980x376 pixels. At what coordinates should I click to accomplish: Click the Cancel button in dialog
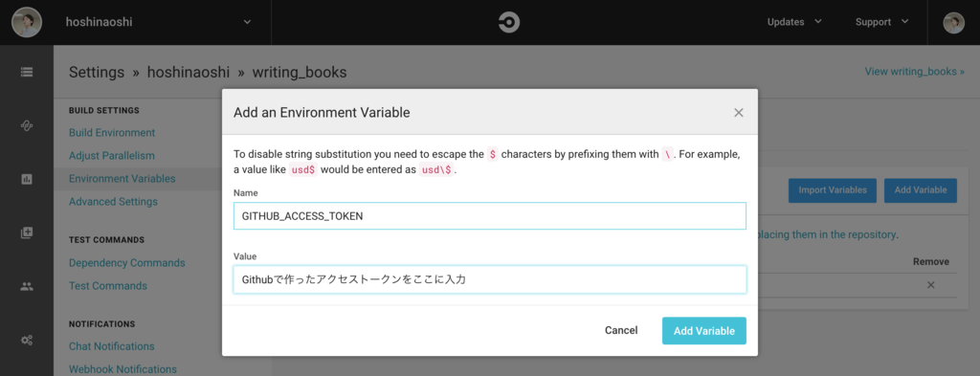621,330
